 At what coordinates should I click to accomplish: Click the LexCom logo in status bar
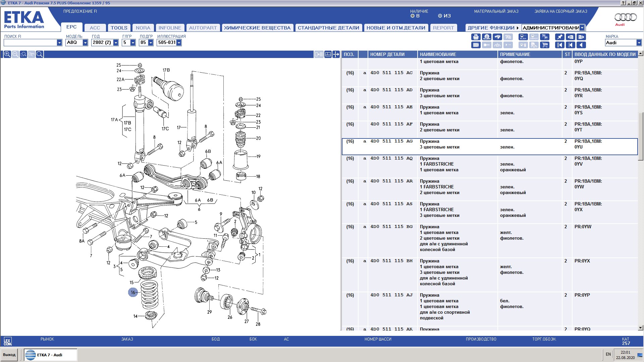click(8, 341)
